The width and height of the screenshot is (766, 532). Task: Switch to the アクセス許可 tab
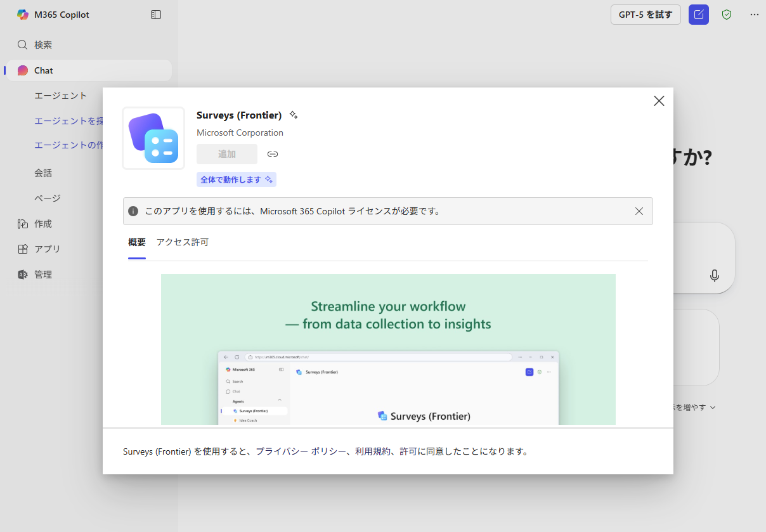(183, 242)
